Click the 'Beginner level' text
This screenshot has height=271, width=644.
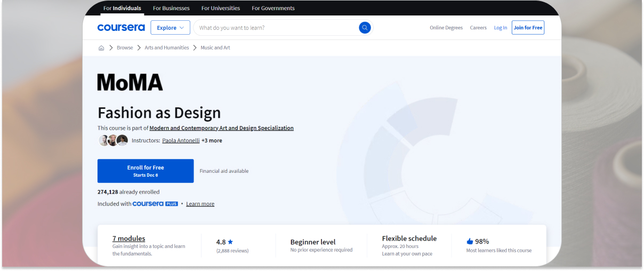coord(313,242)
